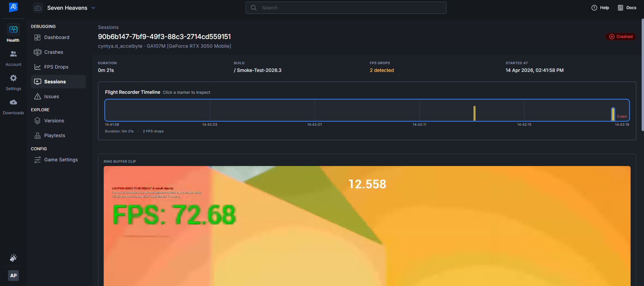
Task: Open Versions under Explore
Action: click(x=54, y=121)
